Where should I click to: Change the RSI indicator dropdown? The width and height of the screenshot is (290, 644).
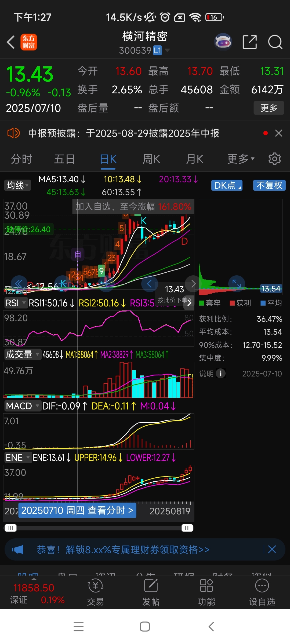(16, 303)
